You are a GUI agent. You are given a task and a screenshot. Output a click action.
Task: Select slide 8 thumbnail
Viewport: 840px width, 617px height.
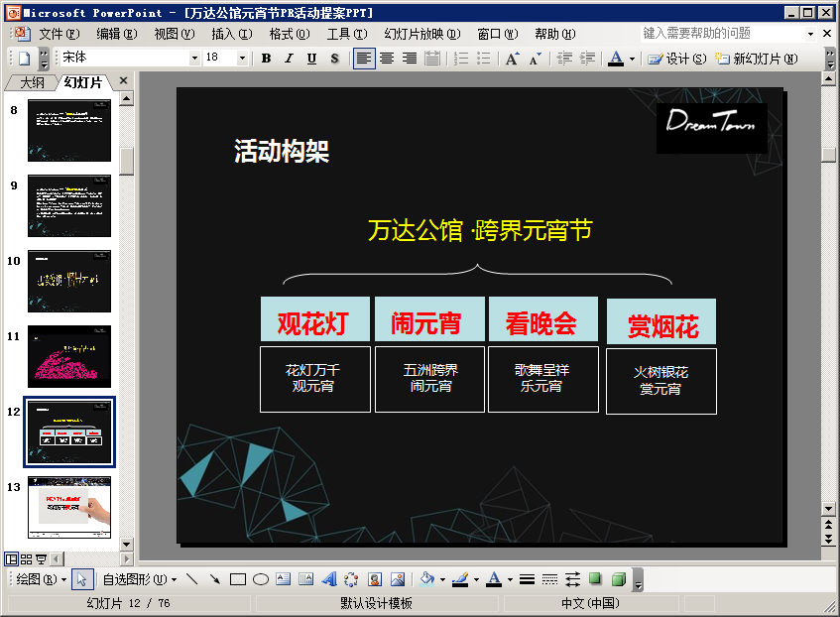pyautogui.click(x=69, y=130)
